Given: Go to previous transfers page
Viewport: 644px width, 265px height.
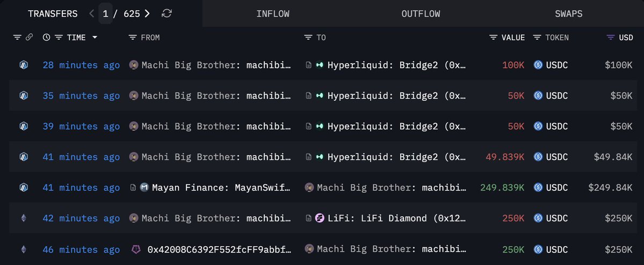Looking at the screenshot, I should pos(92,13).
